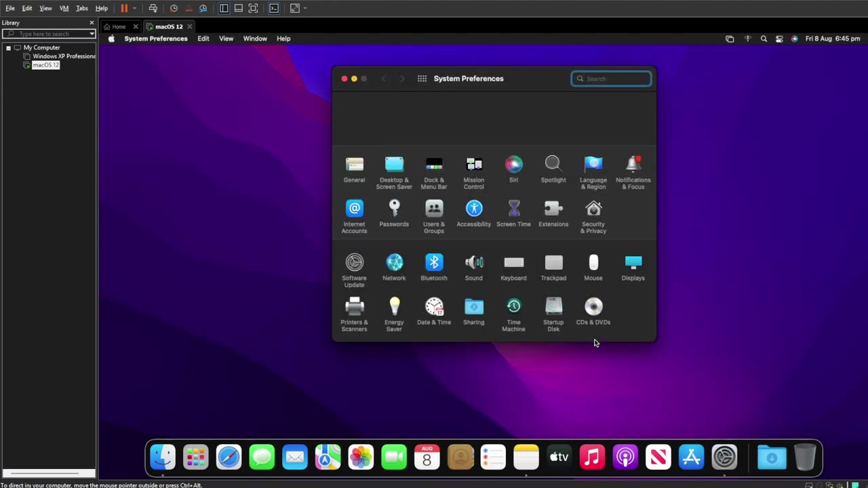Image resolution: width=868 pixels, height=488 pixels.
Task: Send Ctrl+Alt+Del to the VM
Action: 153,8
